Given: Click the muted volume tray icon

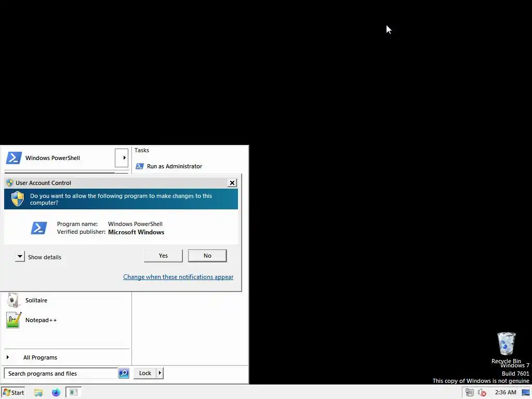Looking at the screenshot, I should click(x=482, y=393).
